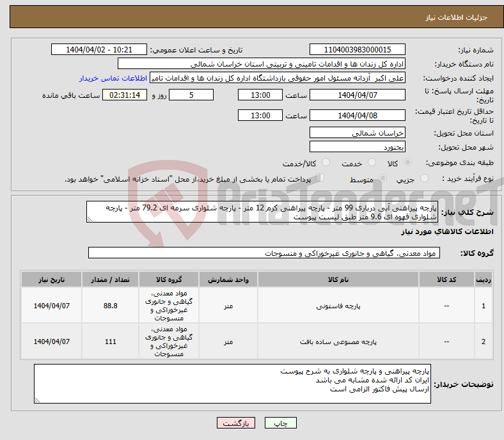Viewport: 504px width, 440px height.
Task: Click the price validity time 13:00 field
Action: tap(260, 115)
